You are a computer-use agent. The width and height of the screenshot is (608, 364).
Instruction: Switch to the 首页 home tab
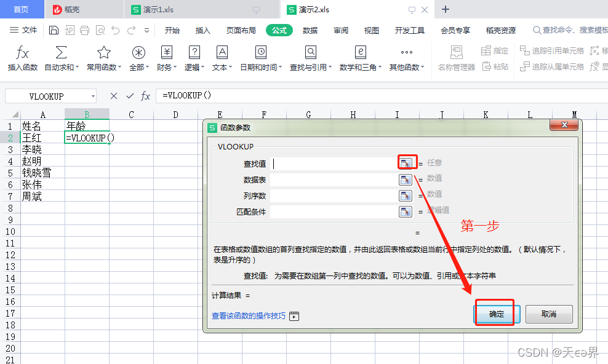[22, 9]
